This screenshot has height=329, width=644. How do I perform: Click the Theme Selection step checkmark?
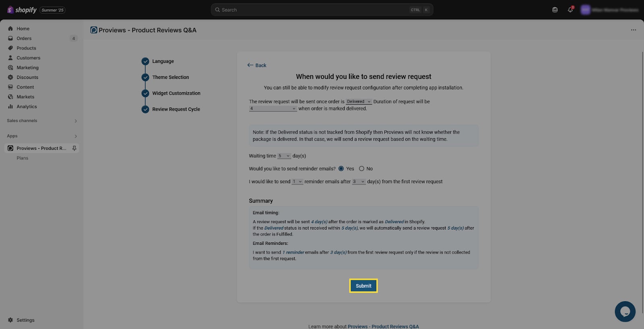pos(145,77)
